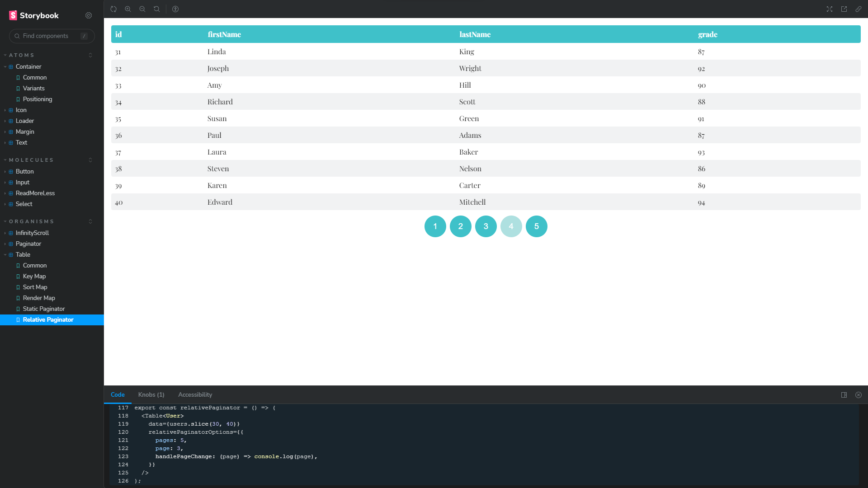Expand the Paginator component tree item
Image resolution: width=868 pixels, height=488 pixels.
(28, 244)
